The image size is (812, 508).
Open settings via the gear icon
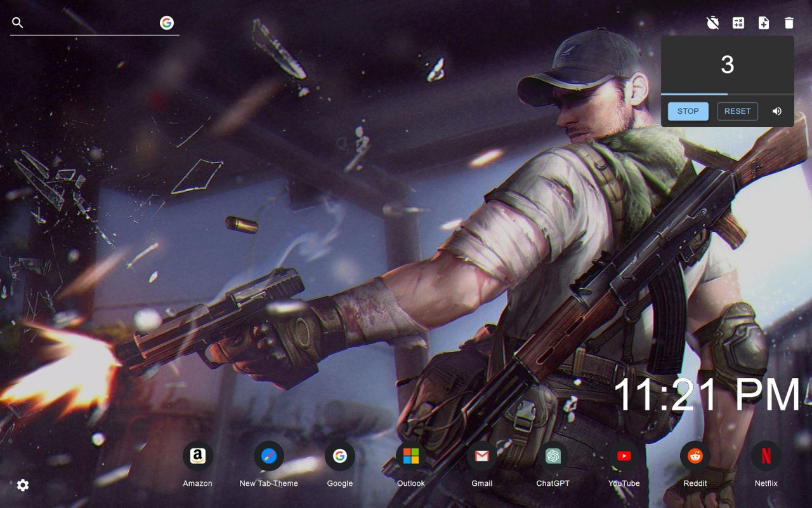[x=23, y=485]
